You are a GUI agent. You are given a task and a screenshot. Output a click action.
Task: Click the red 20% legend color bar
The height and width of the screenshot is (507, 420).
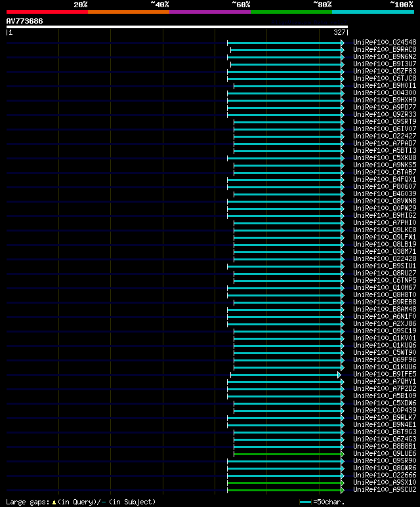pos(47,12)
